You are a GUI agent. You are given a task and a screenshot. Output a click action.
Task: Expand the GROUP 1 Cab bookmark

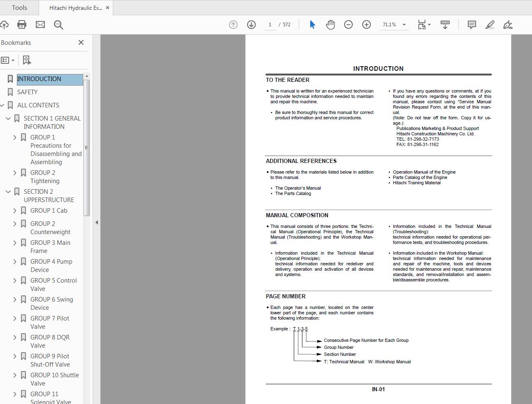click(x=15, y=210)
